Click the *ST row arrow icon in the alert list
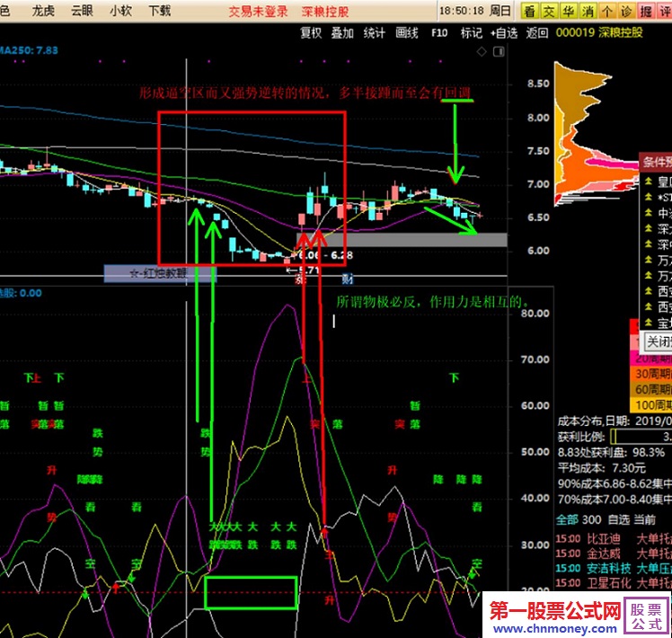672x638 pixels. pos(649,197)
